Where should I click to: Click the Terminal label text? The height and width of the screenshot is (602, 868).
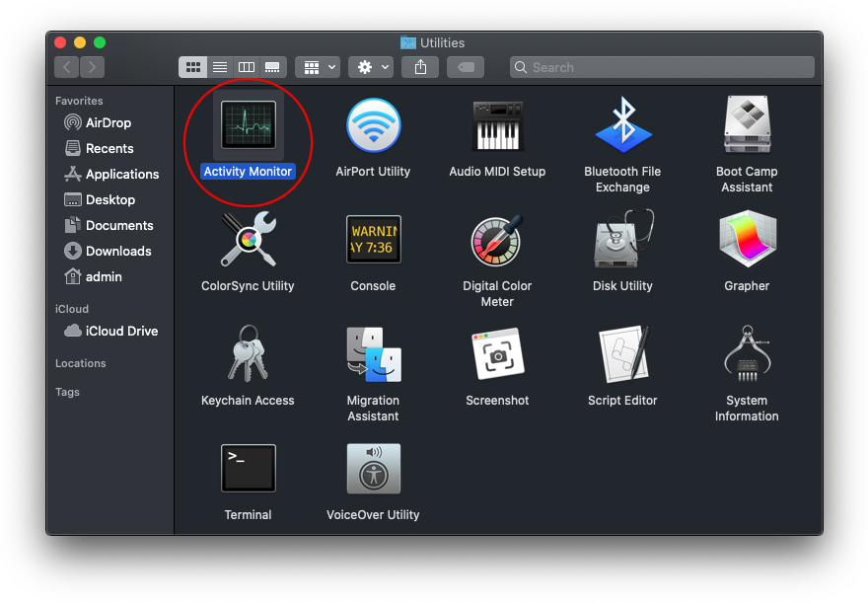pyautogui.click(x=248, y=514)
